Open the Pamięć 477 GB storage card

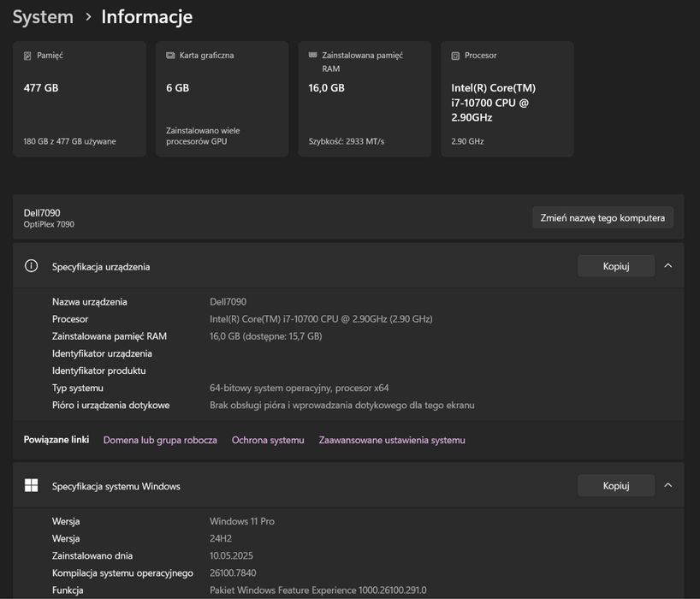pyautogui.click(x=80, y=98)
